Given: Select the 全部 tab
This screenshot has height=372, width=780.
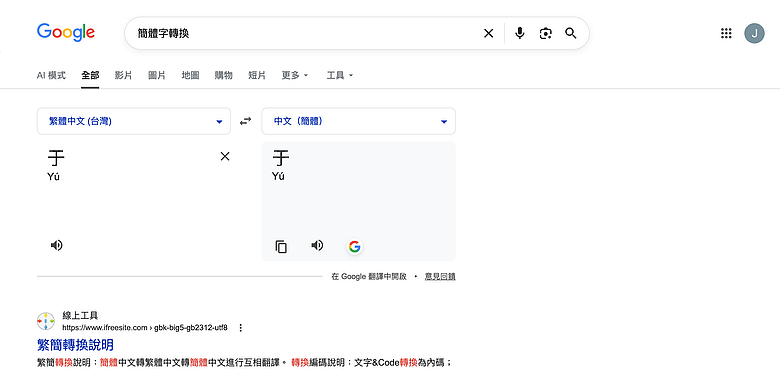Looking at the screenshot, I should point(90,75).
